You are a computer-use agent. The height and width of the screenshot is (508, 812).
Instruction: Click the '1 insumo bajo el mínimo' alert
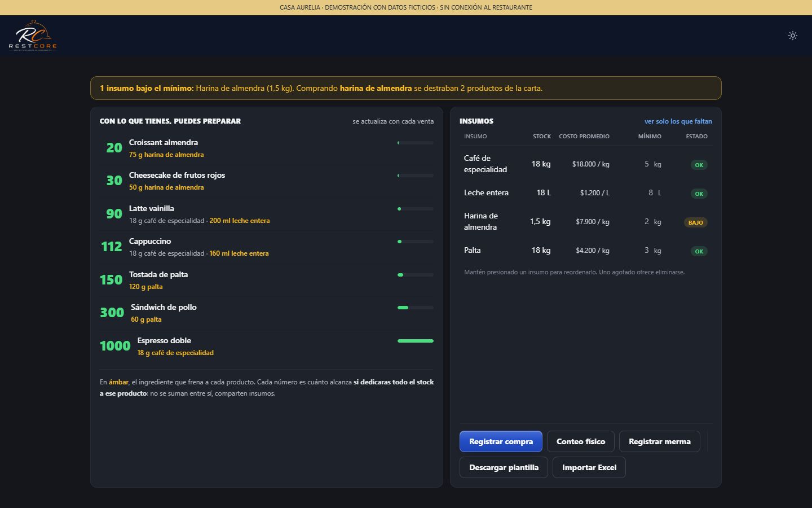click(x=406, y=88)
